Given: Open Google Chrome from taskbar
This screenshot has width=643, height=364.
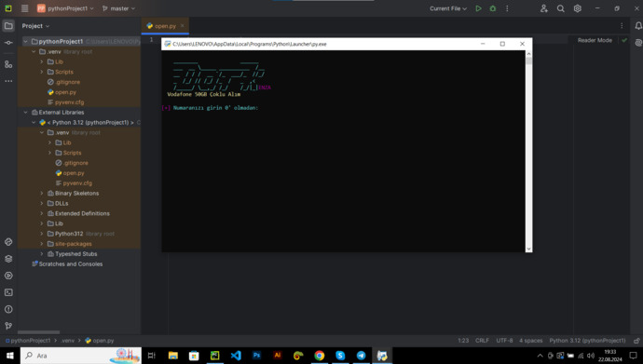Looking at the screenshot, I should (320, 356).
